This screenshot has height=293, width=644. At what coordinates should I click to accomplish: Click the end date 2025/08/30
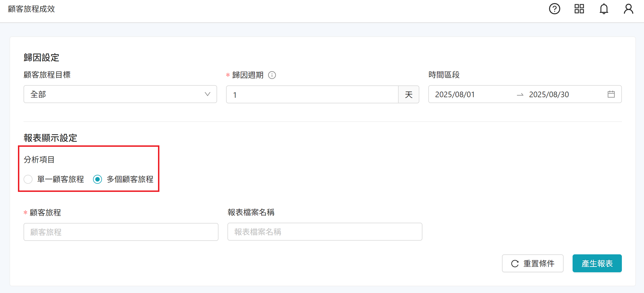(x=549, y=94)
